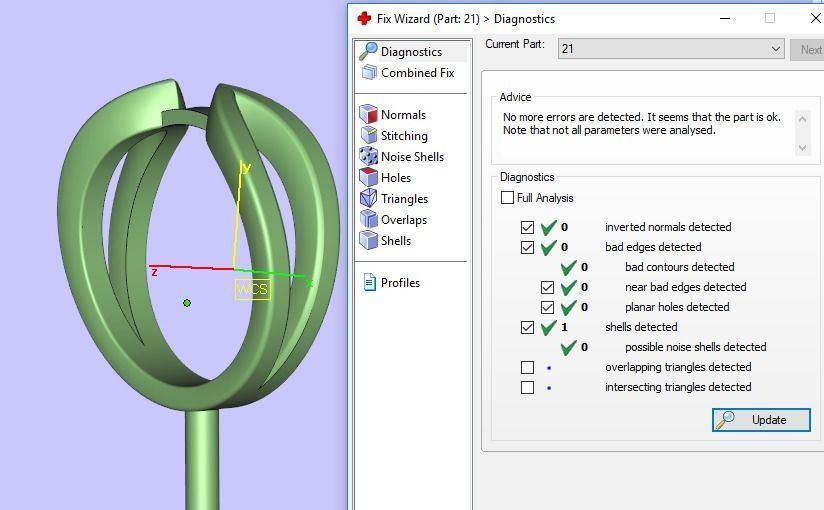The height and width of the screenshot is (510, 824).
Task: Open the Holes step label
Action: coord(396,178)
